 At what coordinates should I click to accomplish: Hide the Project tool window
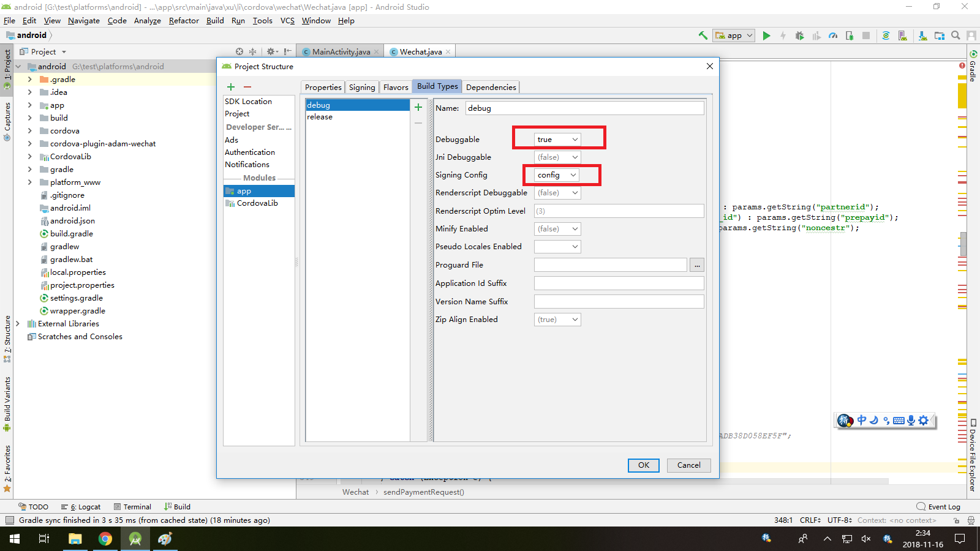tap(287, 52)
